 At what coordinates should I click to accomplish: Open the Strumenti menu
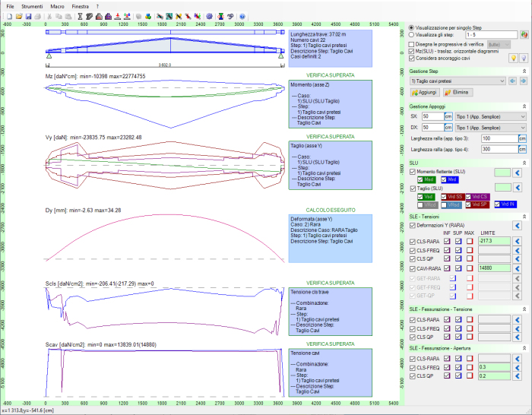[32, 5]
